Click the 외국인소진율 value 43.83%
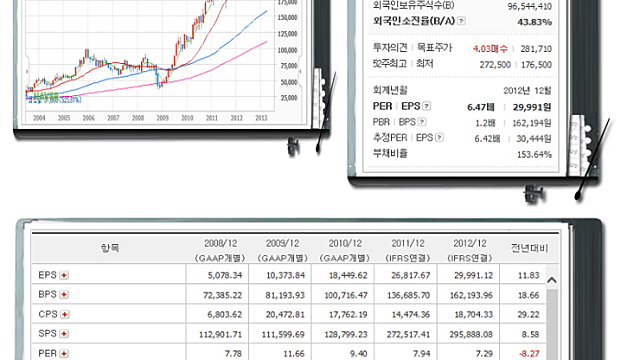The image size is (640, 360). pyautogui.click(x=535, y=22)
